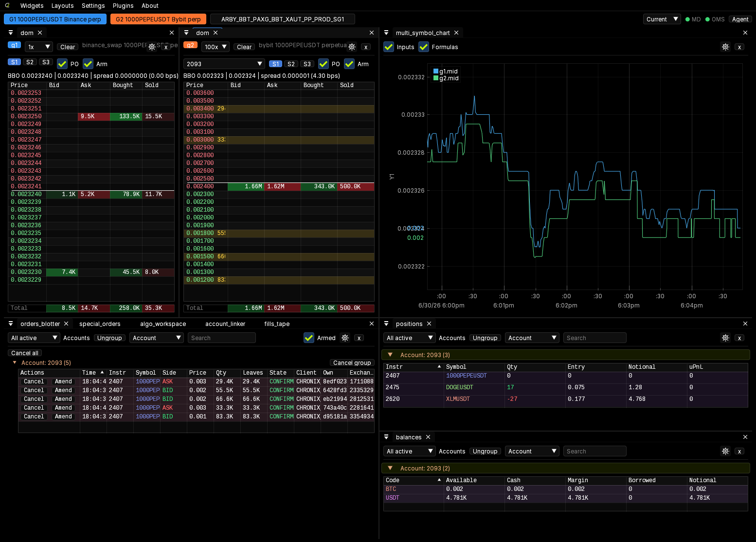Viewport: 756px width, 542px height.
Task: Click small x button in g2 dom toolbar
Action: coord(366,47)
